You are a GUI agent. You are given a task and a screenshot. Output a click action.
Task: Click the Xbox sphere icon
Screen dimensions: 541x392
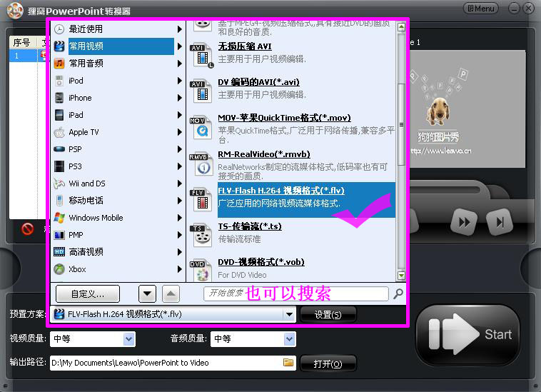(59, 269)
